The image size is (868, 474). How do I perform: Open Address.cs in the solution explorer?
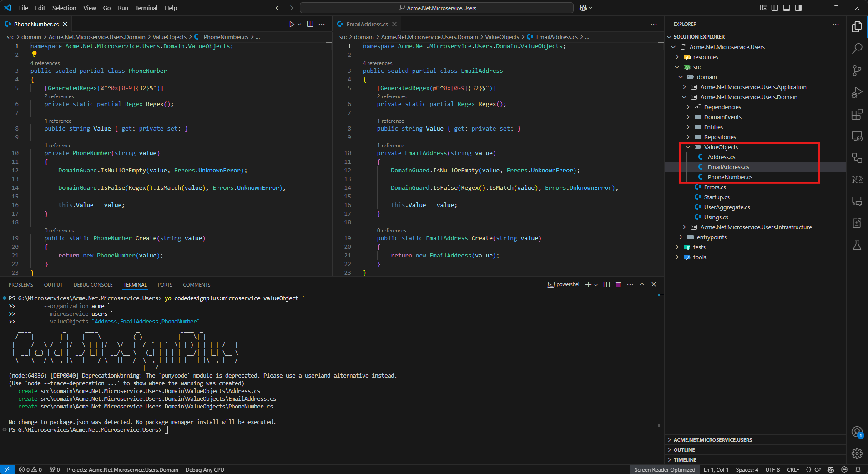[721, 157]
